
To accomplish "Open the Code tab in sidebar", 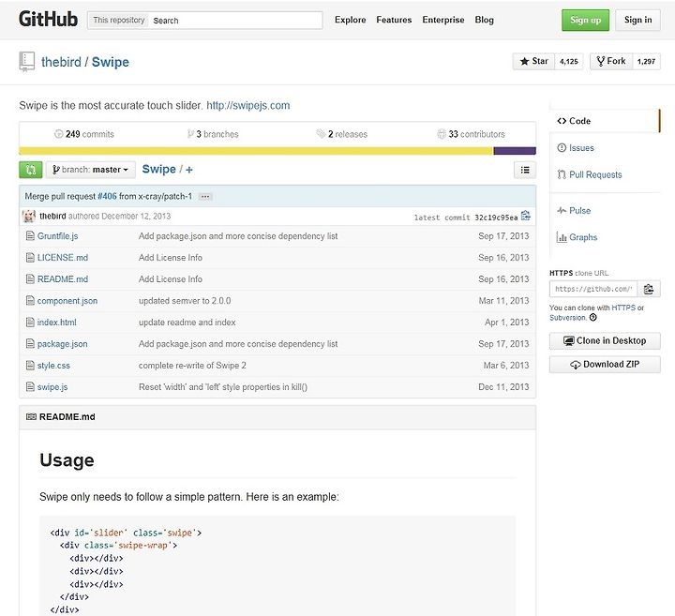I will coord(605,121).
